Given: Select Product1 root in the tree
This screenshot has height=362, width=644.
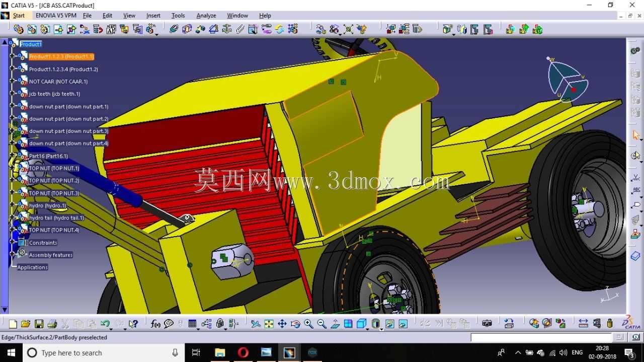Looking at the screenshot, I should click(x=31, y=44).
